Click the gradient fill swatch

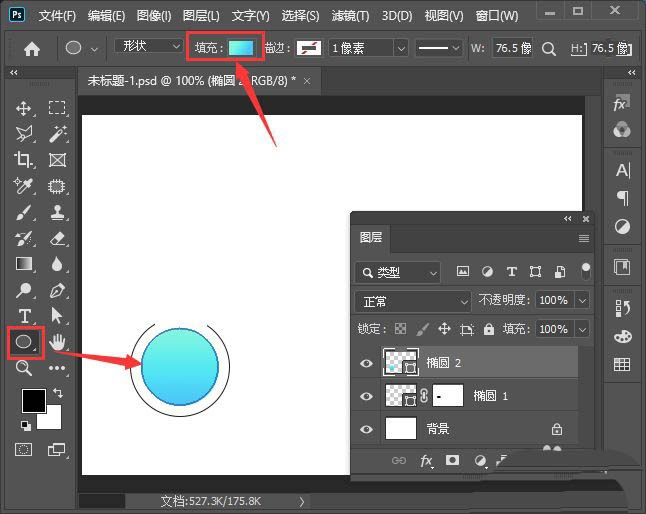240,47
